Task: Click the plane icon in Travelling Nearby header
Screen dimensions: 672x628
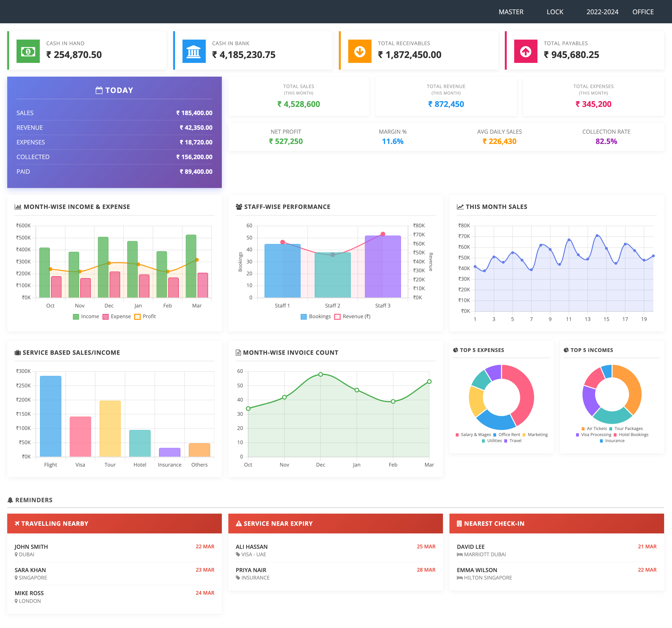Action: [x=17, y=523]
